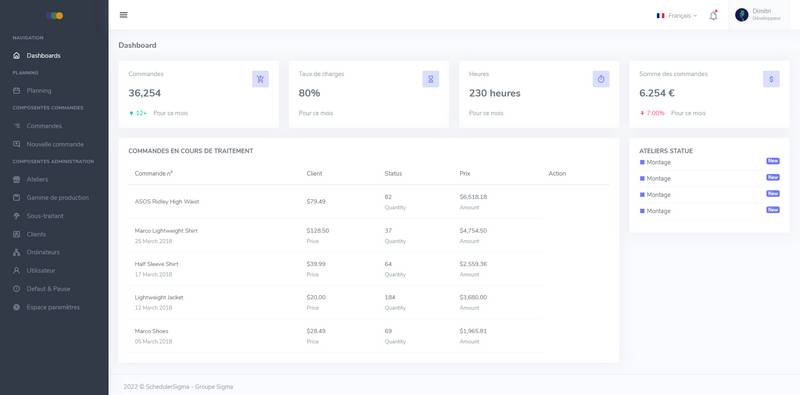Click the Ordinateurs sidebar icon
This screenshot has width=800, height=395.
coord(16,252)
